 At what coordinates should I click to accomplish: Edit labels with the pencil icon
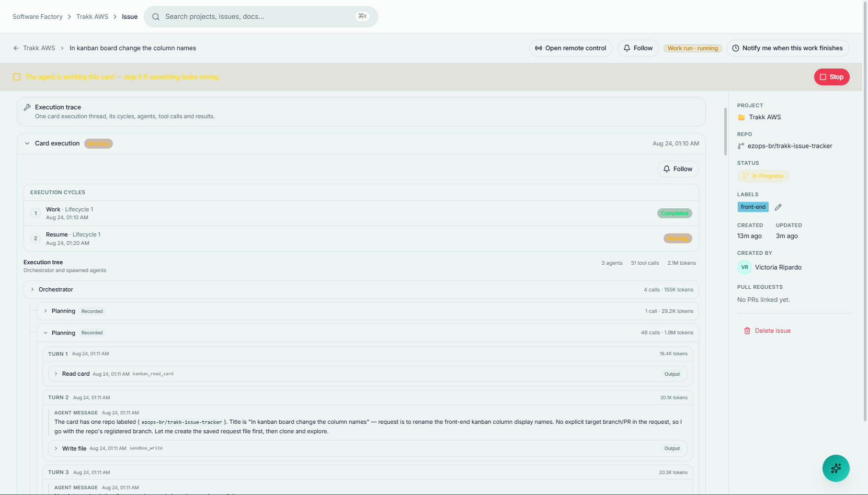click(778, 207)
